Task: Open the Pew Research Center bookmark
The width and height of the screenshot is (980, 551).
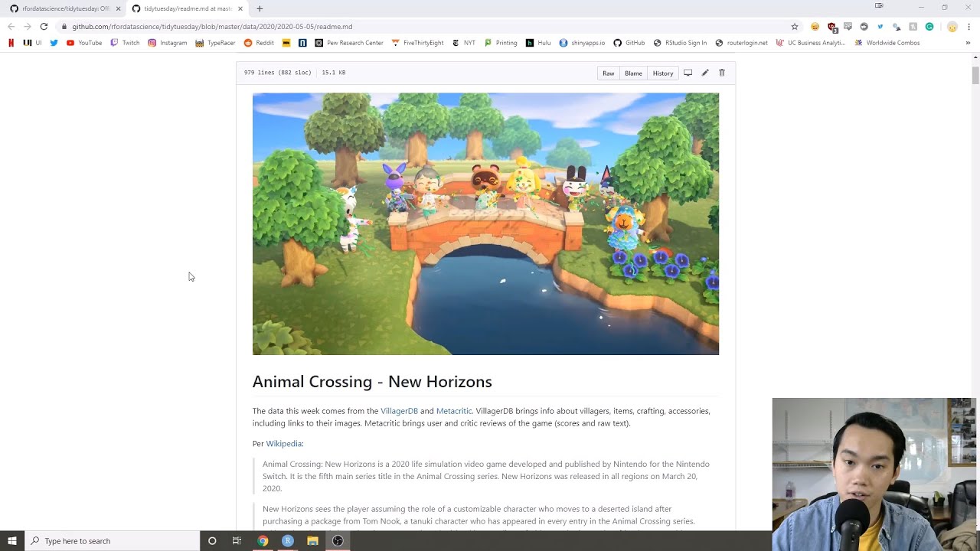Action: click(x=349, y=43)
